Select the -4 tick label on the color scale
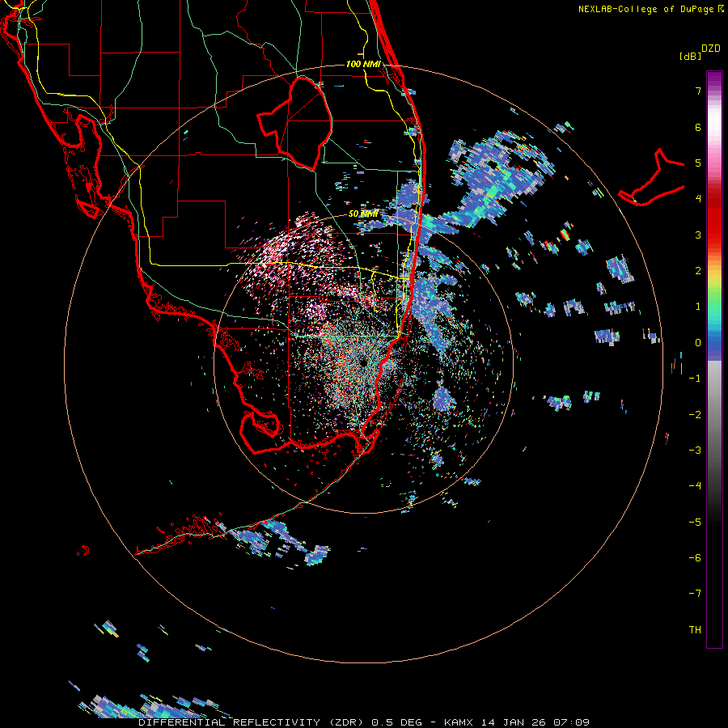The width and height of the screenshot is (728, 728). 695,486
